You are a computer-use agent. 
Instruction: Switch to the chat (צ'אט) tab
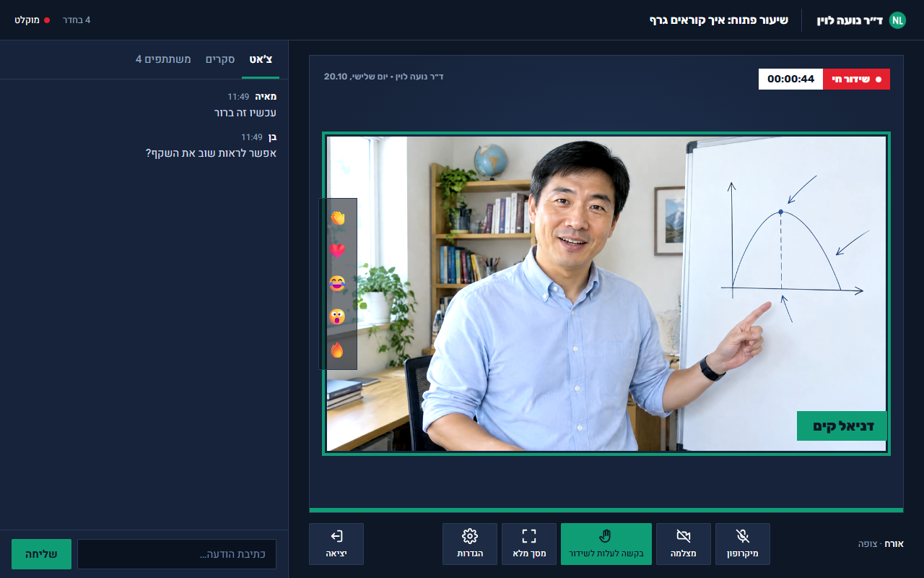pos(261,59)
